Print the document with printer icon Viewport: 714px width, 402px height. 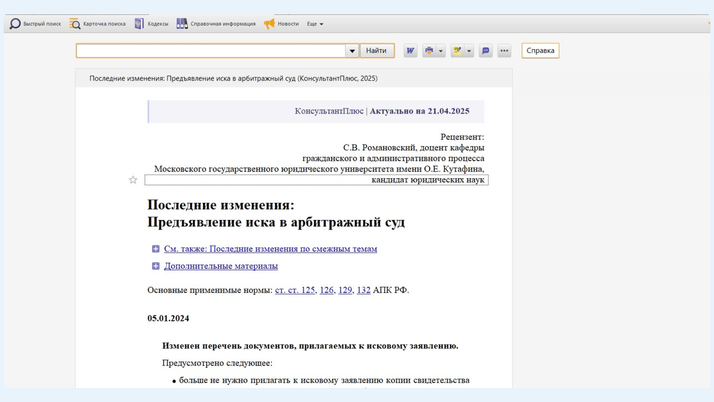429,51
